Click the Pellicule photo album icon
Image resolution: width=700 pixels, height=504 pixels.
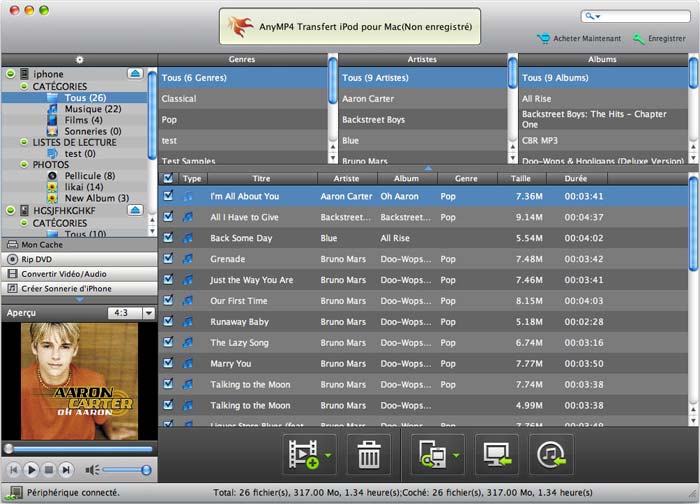pyautogui.click(x=53, y=176)
